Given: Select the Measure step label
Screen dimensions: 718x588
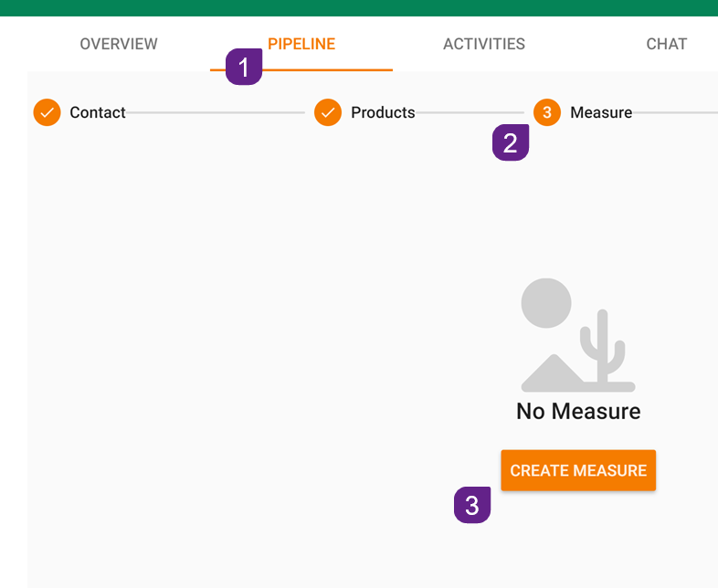Looking at the screenshot, I should (601, 112).
